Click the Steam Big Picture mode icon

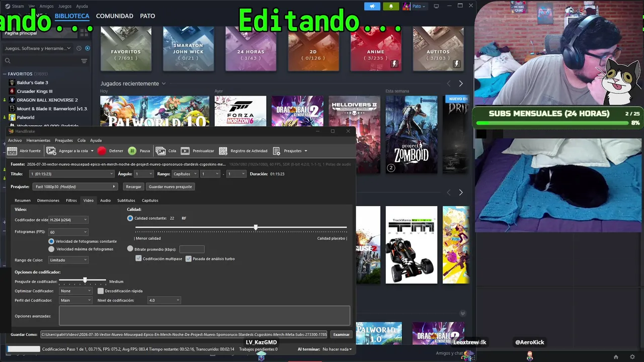click(x=436, y=6)
